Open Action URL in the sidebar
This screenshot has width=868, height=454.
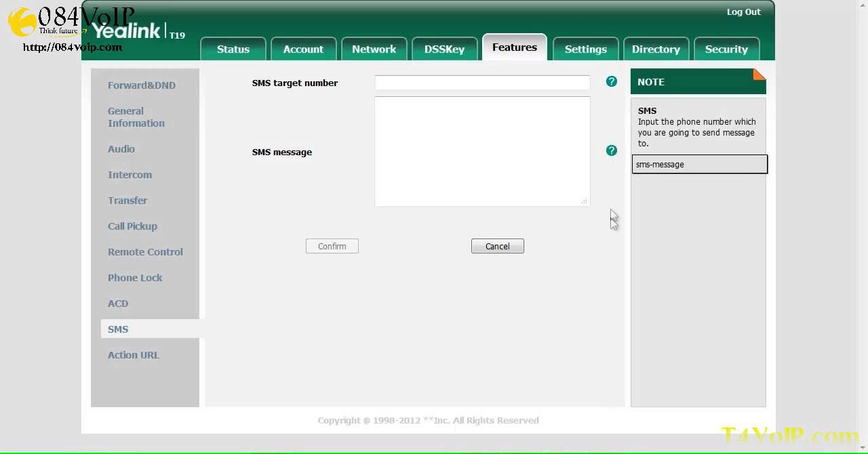coord(134,355)
